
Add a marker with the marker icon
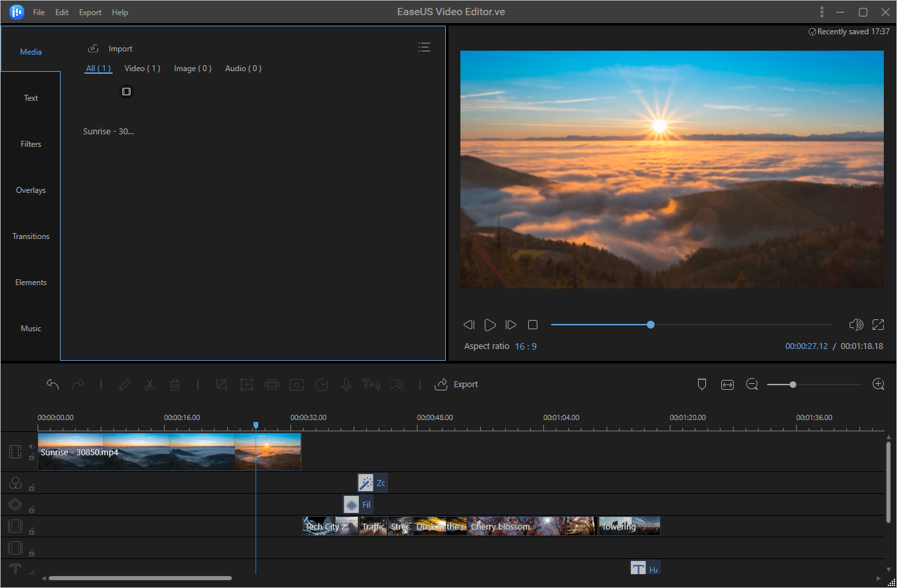(702, 385)
